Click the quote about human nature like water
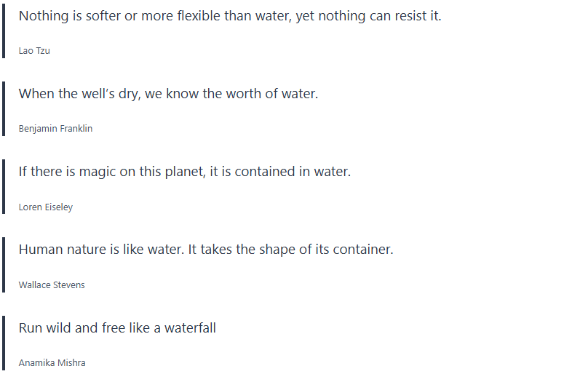The height and width of the screenshot is (374, 588). click(205, 250)
